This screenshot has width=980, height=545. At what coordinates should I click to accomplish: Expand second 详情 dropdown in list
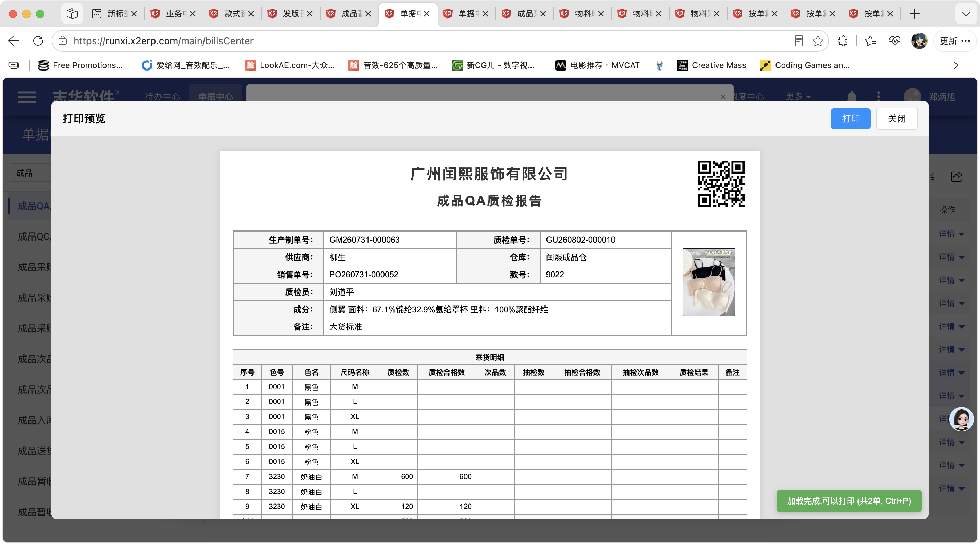click(x=951, y=257)
